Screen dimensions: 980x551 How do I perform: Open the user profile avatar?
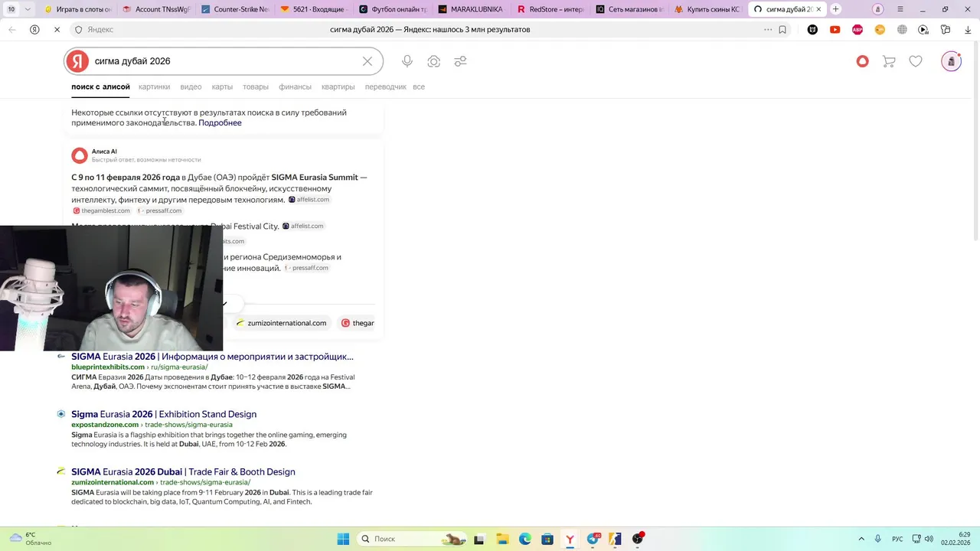point(951,61)
